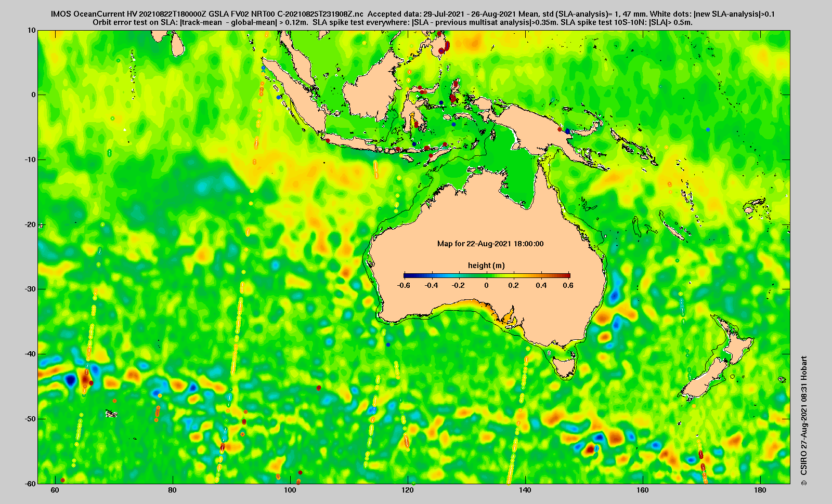This screenshot has height=504, width=832.
Task: Click the 'Map for 22-Aug-2021 18:00:00' label
Action: tap(490, 244)
